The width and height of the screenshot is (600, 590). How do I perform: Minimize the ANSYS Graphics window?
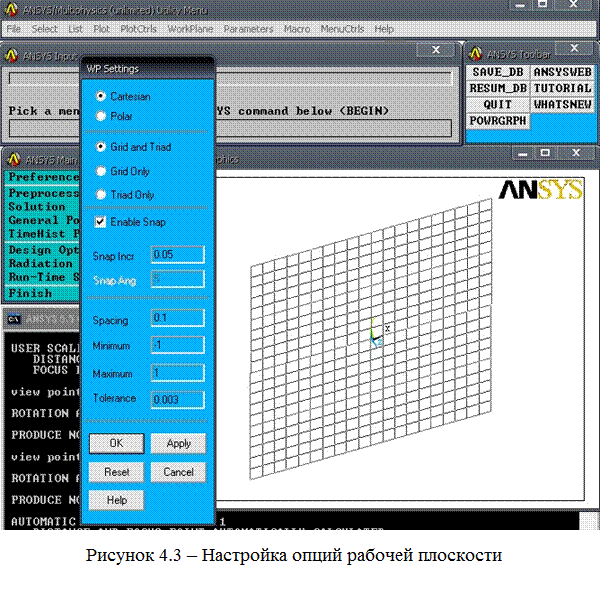click(522, 153)
